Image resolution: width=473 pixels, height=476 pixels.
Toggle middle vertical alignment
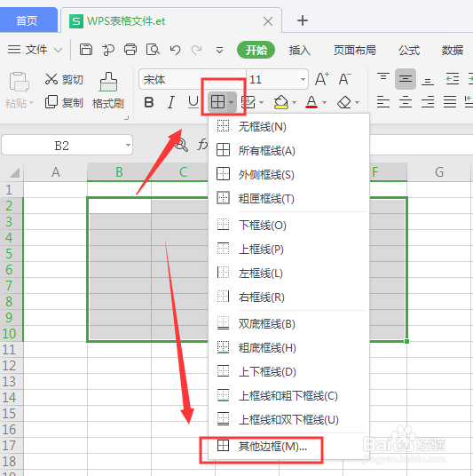(x=406, y=79)
